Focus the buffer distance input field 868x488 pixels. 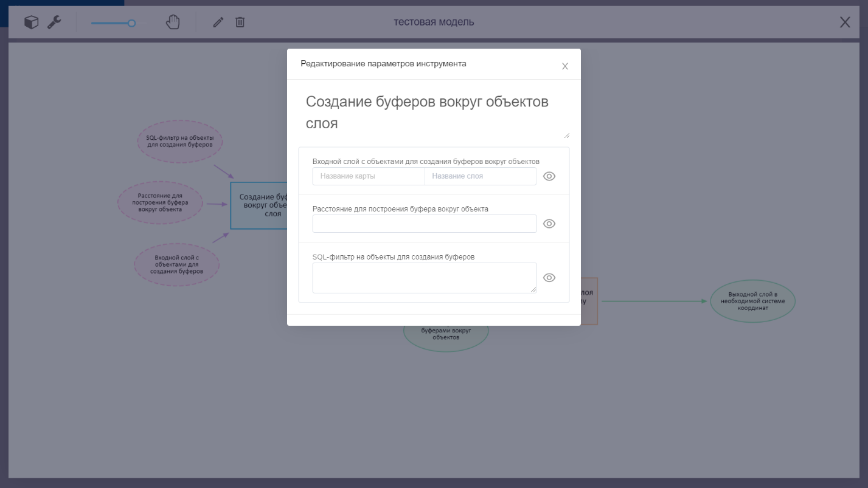(x=425, y=224)
